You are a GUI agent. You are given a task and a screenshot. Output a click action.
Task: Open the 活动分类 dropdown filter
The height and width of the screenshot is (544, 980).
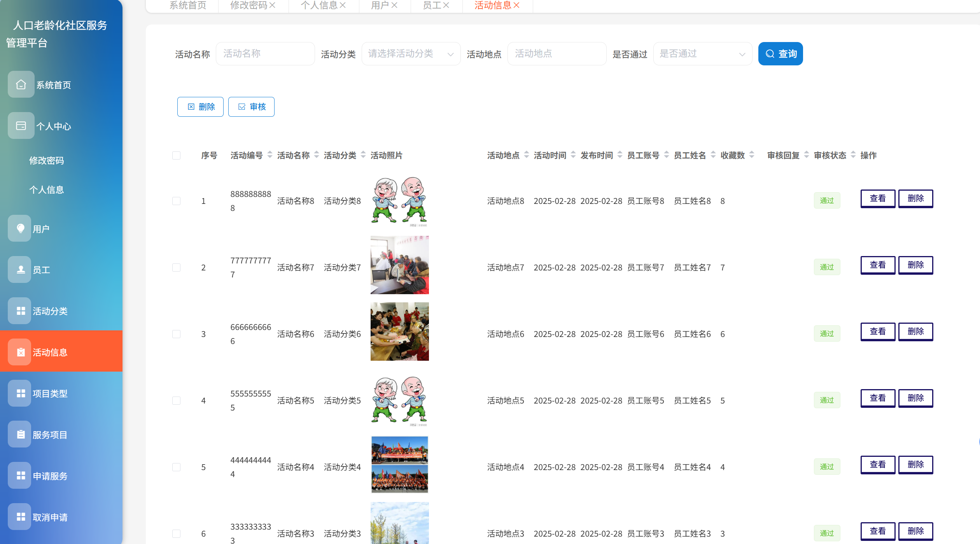click(x=411, y=54)
